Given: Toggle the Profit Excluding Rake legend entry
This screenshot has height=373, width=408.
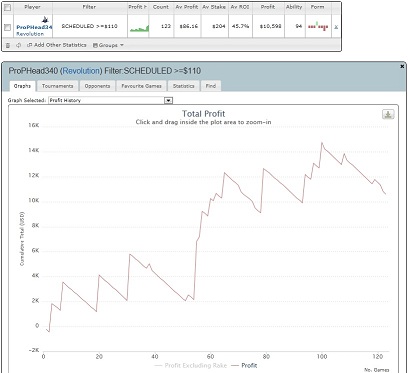Looking at the screenshot, I should point(192,365).
